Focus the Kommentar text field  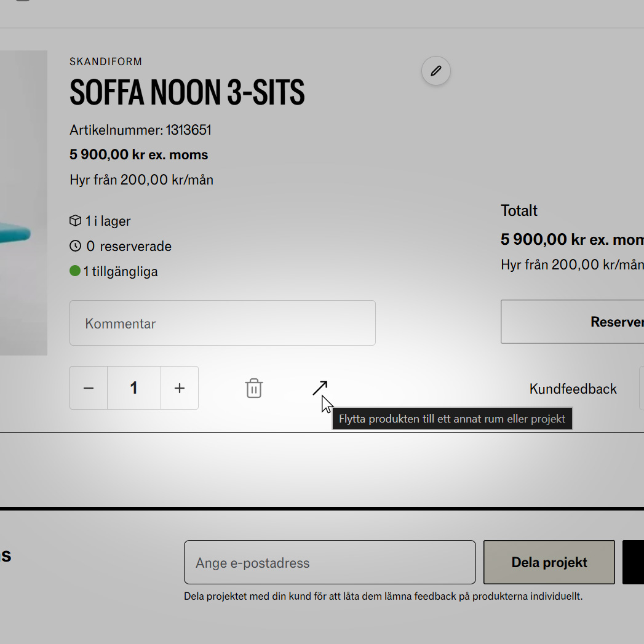223,323
